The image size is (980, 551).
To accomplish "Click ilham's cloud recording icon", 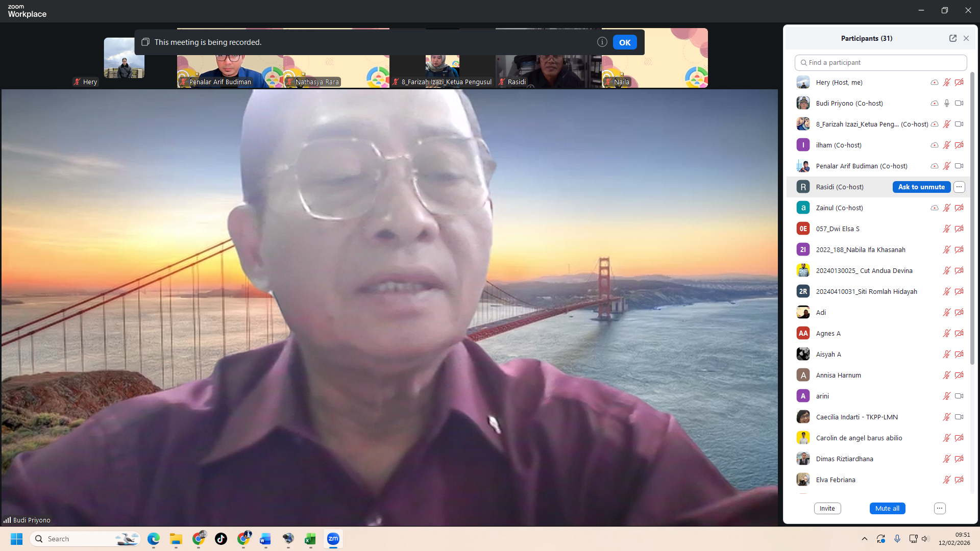I will pos(934,145).
